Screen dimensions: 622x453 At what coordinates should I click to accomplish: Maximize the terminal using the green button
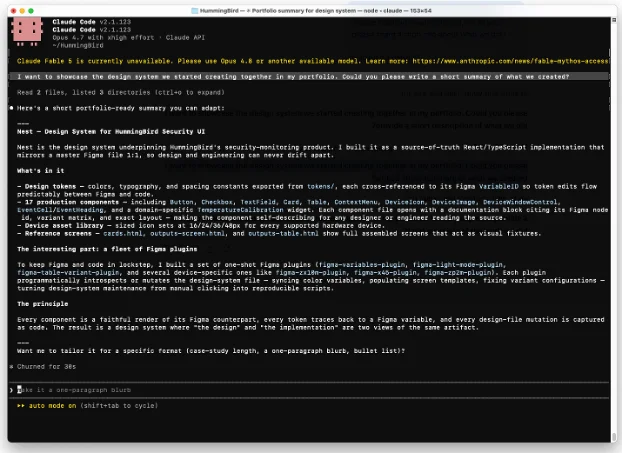(x=31, y=11)
